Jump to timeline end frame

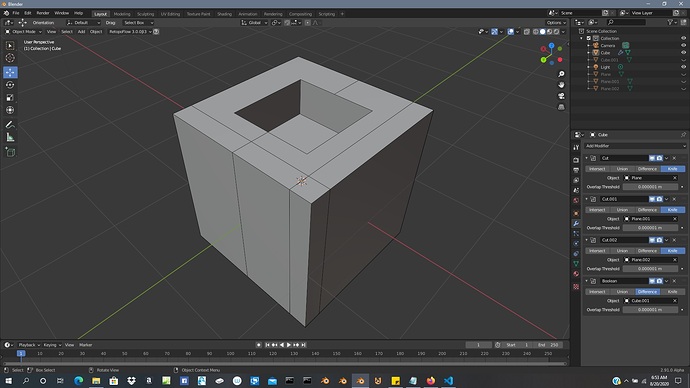[x=303, y=345]
